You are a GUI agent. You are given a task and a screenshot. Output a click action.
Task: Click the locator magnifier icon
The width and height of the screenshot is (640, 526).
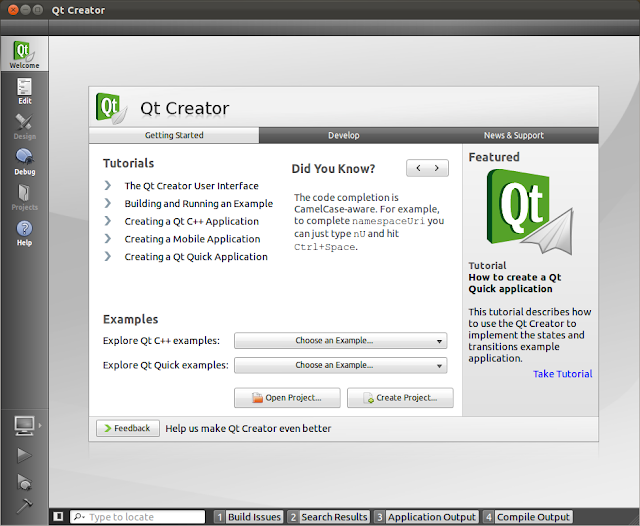79,517
